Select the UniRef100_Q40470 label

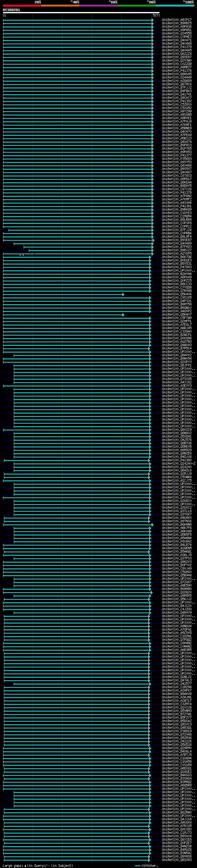click(x=177, y=132)
